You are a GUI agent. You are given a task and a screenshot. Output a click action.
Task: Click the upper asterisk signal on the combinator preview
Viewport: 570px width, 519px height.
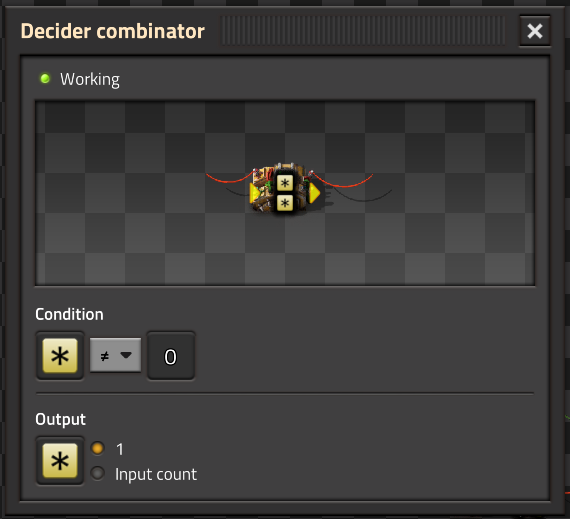click(x=285, y=183)
